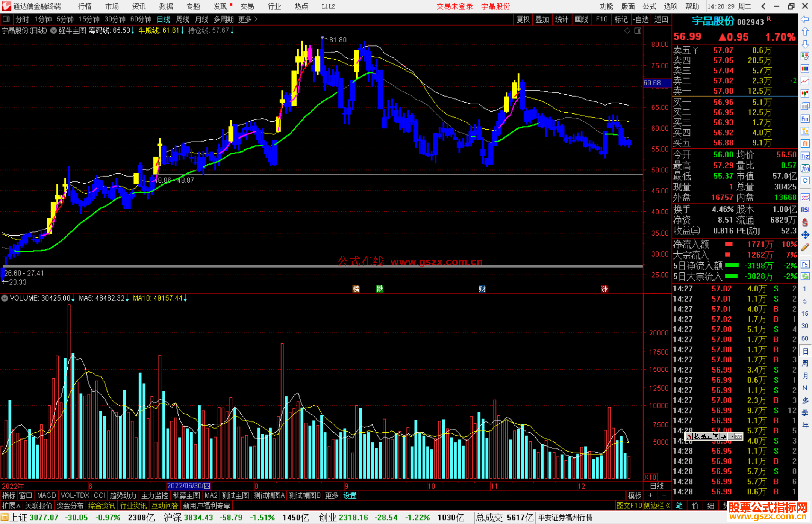Click the candlestick chart sidebar icon
This screenshot has width=812, height=524.
[x=805, y=93]
